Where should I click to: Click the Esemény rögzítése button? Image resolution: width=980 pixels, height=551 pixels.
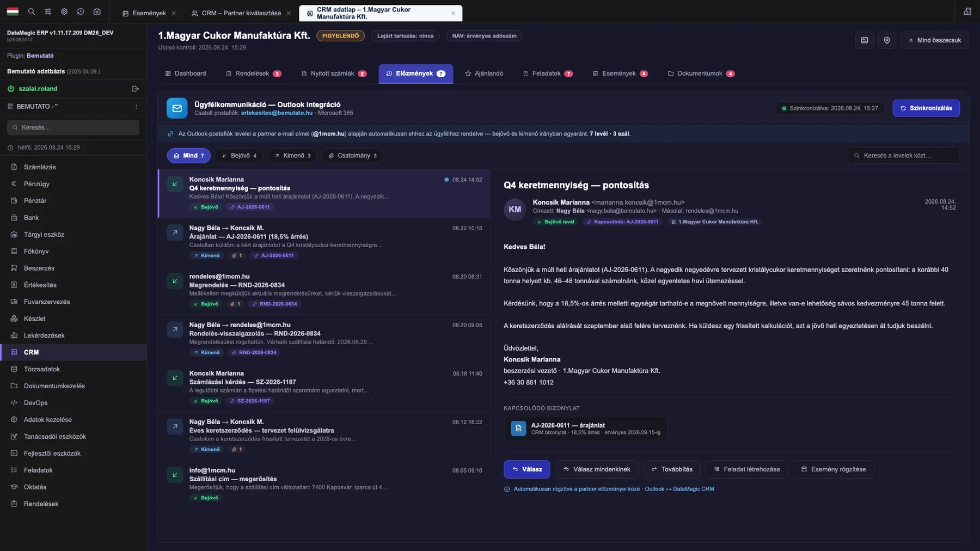click(833, 469)
